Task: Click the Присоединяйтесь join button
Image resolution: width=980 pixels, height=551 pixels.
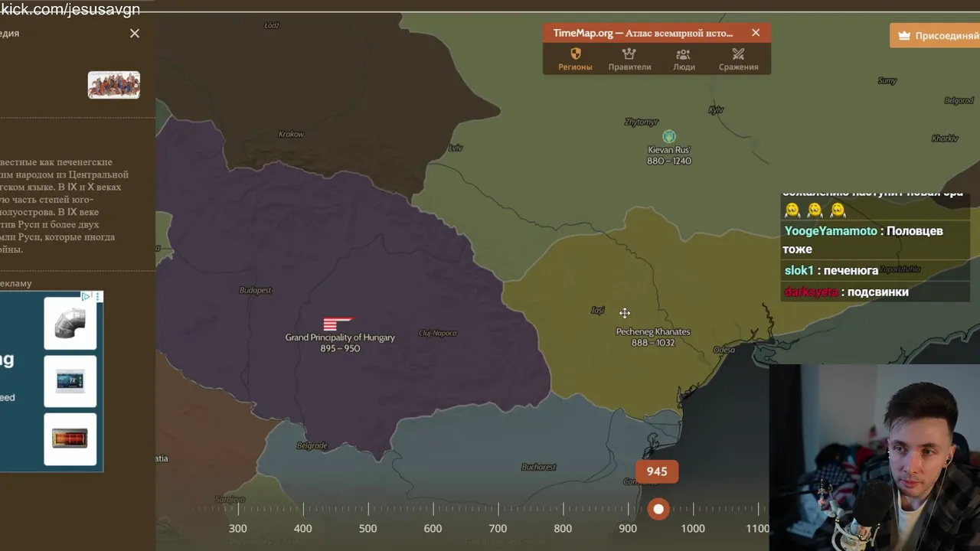Action: (x=935, y=35)
